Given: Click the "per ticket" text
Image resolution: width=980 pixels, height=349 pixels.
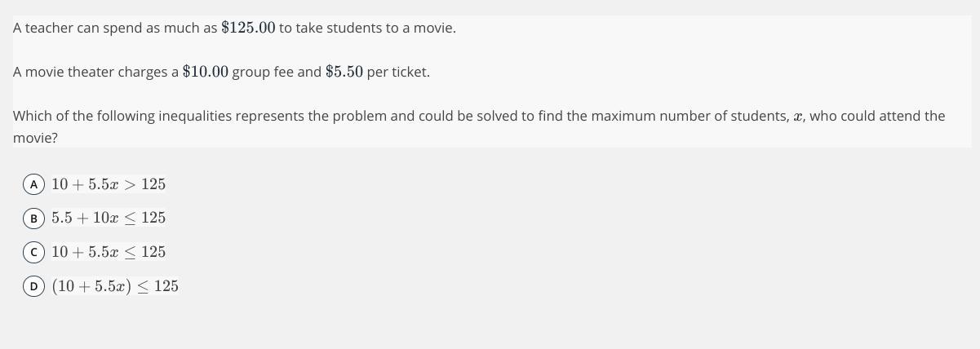Looking at the screenshot, I should pos(398,72).
